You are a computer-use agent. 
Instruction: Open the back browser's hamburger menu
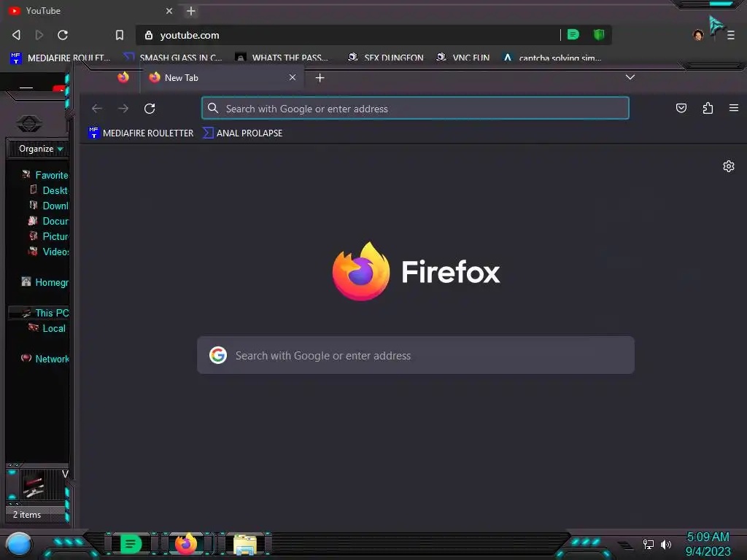point(731,35)
